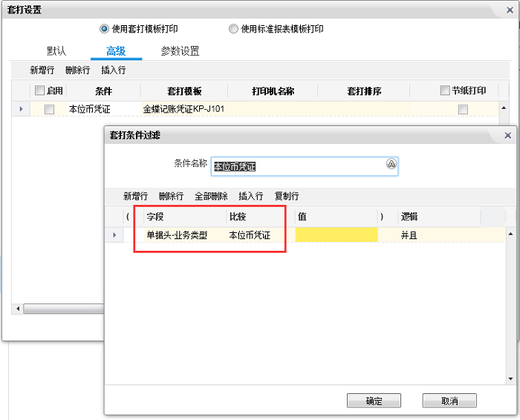Click the yellow 值 cell
This screenshot has width=520, height=420.
pyautogui.click(x=336, y=235)
